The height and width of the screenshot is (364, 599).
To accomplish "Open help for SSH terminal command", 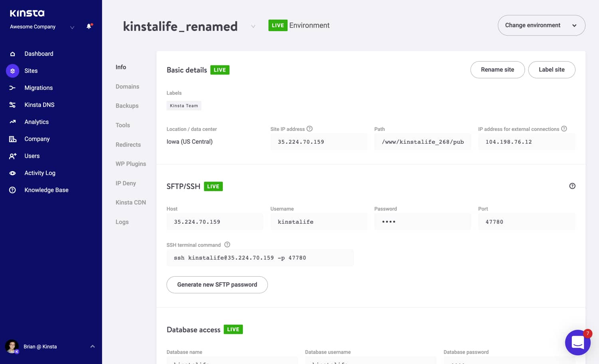I will (x=227, y=245).
